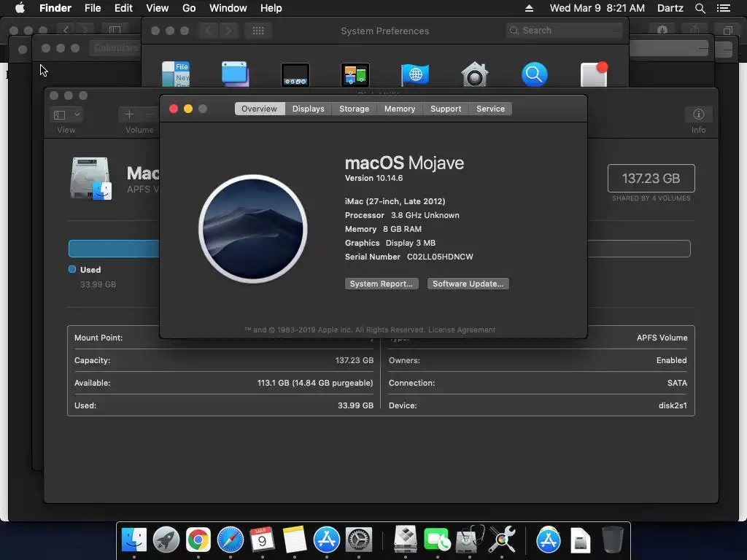The width and height of the screenshot is (747, 560).
Task: Open FaceTime icon in the Dock
Action: tap(437, 540)
